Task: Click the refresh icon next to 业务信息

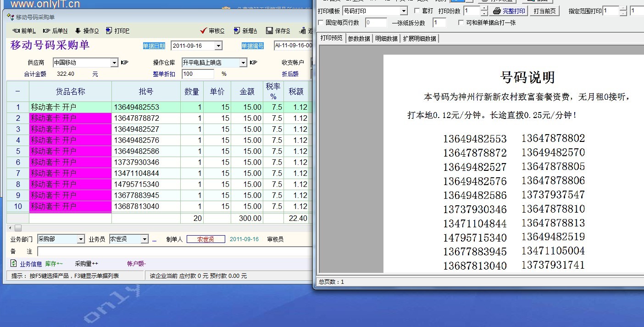Action: (x=14, y=264)
